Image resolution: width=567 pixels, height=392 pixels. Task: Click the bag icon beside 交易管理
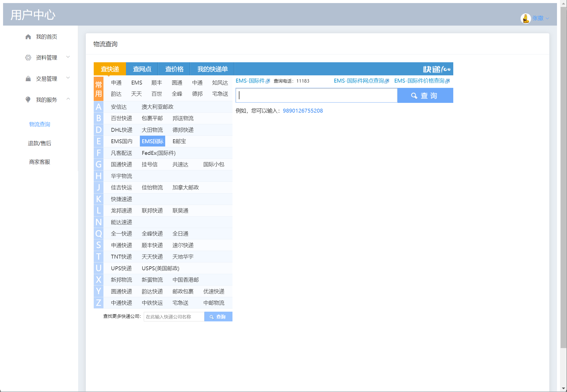pos(28,79)
